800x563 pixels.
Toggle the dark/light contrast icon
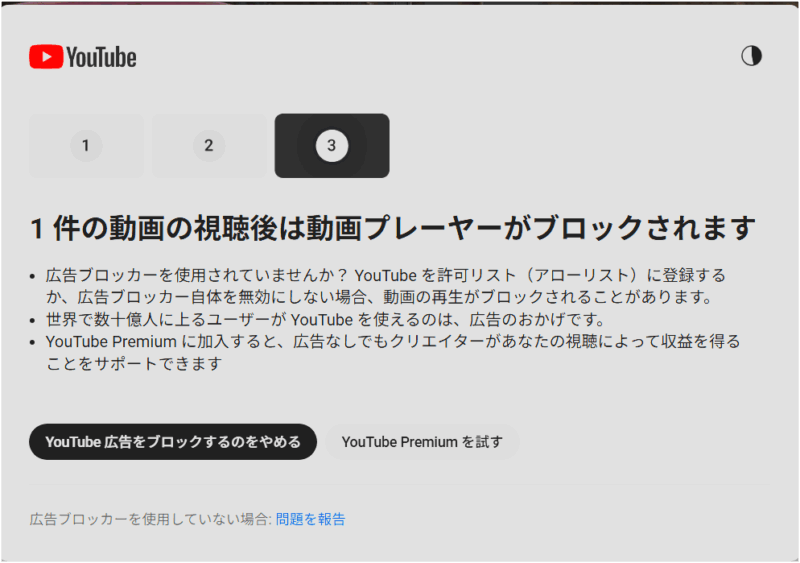click(x=751, y=56)
